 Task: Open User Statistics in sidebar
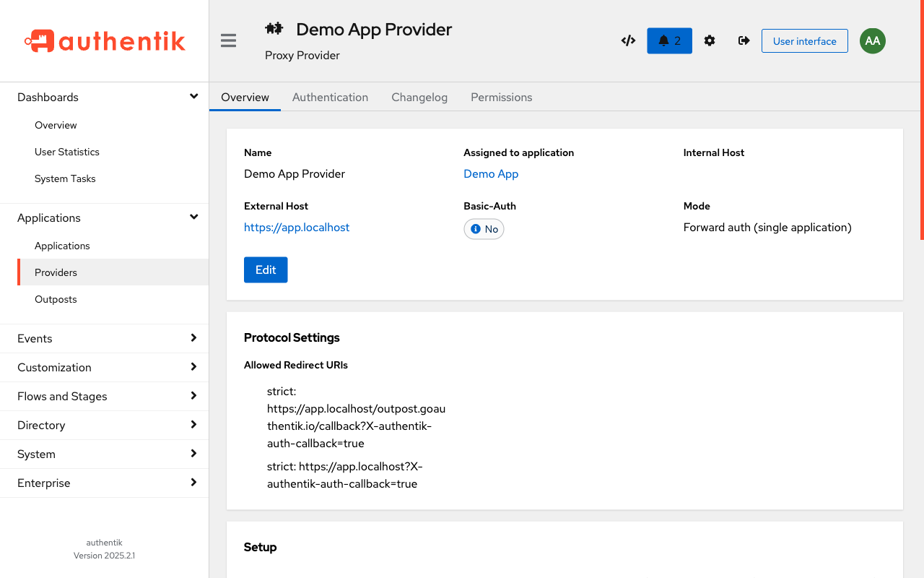coord(113,152)
